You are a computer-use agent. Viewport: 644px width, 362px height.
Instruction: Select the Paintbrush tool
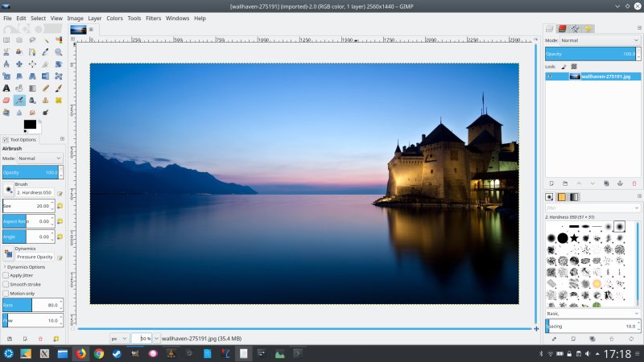pyautogui.click(x=59, y=88)
